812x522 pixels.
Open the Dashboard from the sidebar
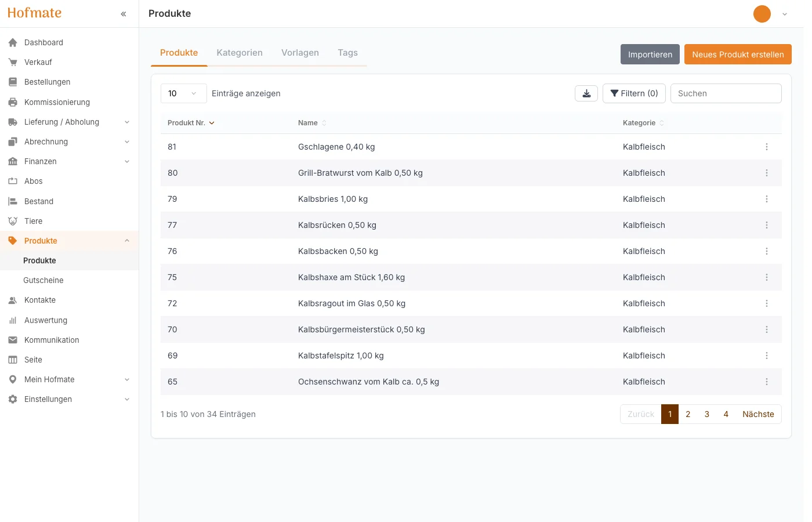coord(43,42)
